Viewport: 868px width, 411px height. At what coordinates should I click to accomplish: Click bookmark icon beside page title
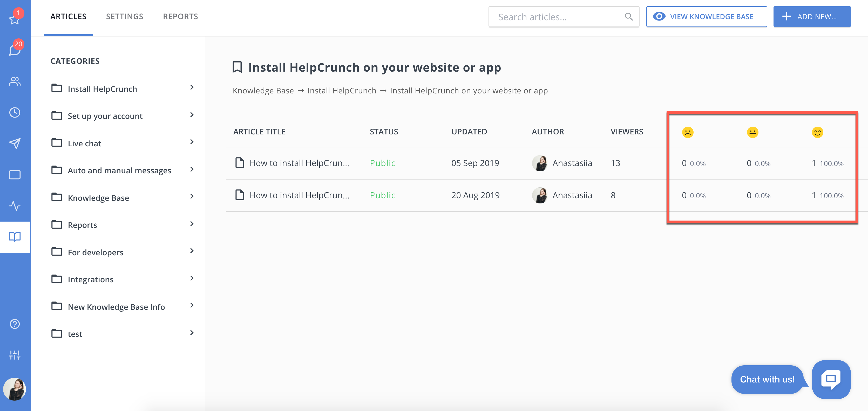pyautogui.click(x=237, y=67)
